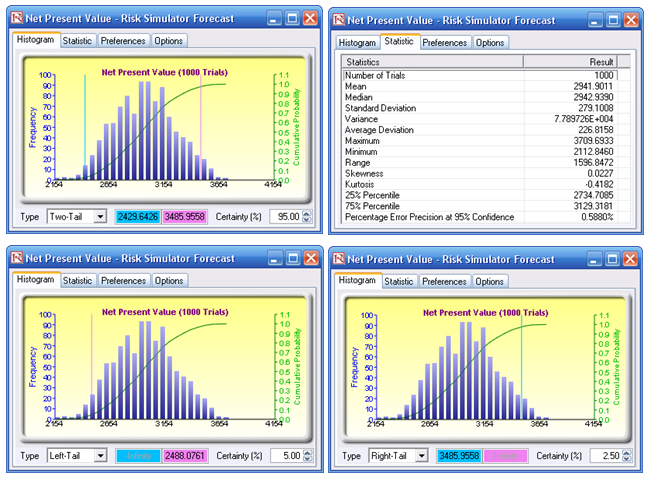
Task: Open the Statistic tab in the Two-Tail window
Action: [77, 41]
